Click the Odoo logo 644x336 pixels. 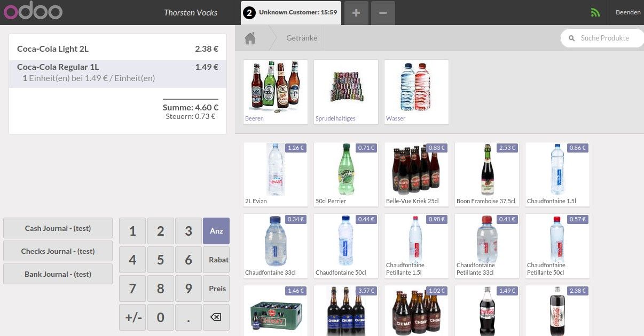coord(33,12)
